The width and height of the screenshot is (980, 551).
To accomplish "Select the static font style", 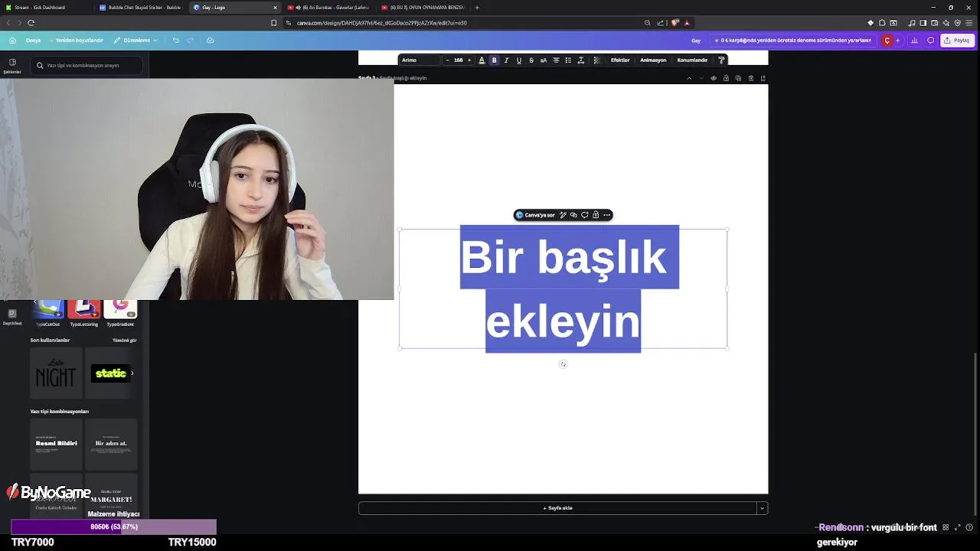I will tap(111, 373).
